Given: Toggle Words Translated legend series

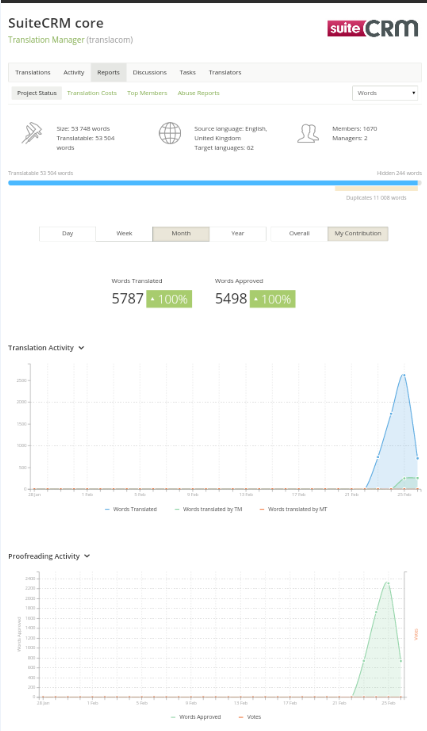Looking at the screenshot, I should click(x=131, y=509).
